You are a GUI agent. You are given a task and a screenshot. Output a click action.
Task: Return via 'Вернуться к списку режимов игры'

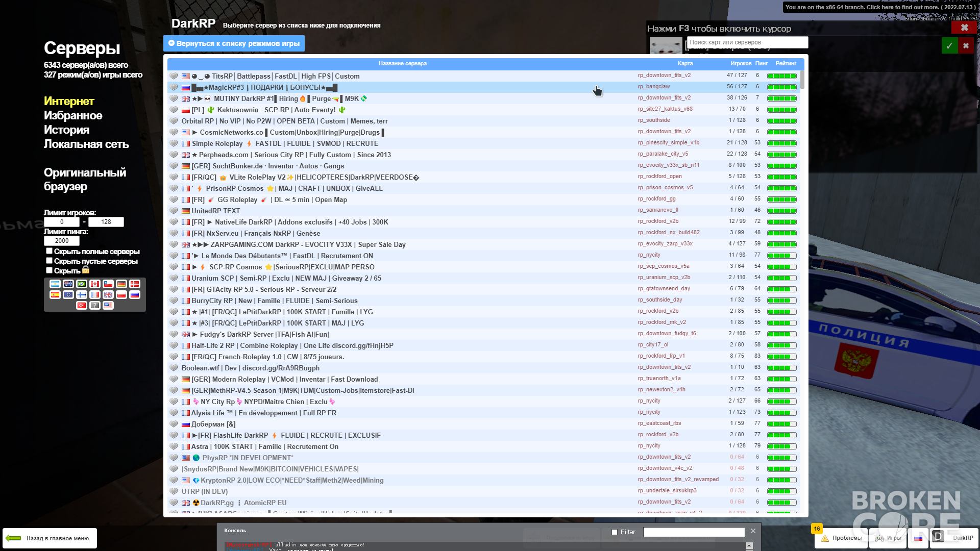coord(234,43)
